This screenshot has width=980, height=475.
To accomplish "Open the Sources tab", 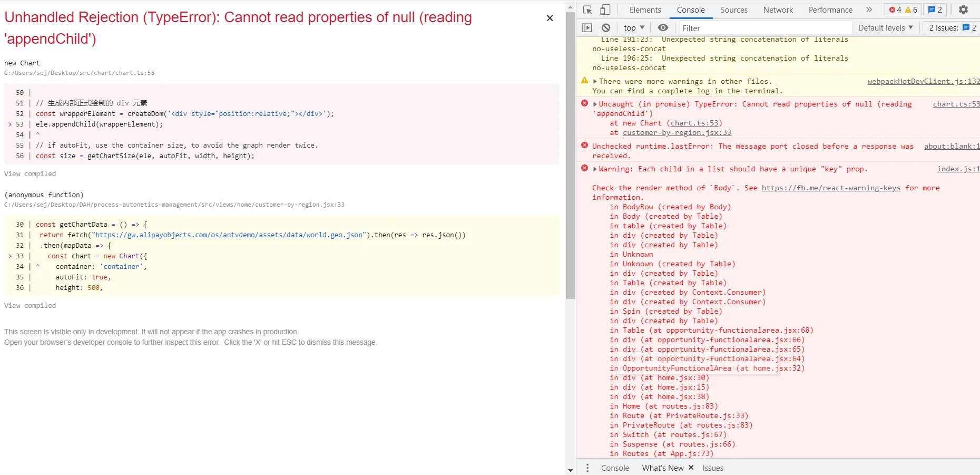I will [734, 9].
